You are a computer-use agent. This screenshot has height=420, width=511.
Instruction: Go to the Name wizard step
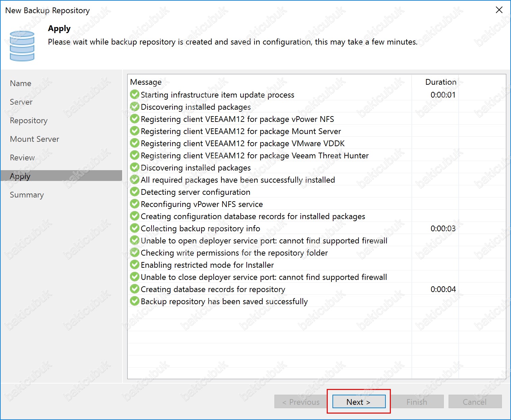21,83
